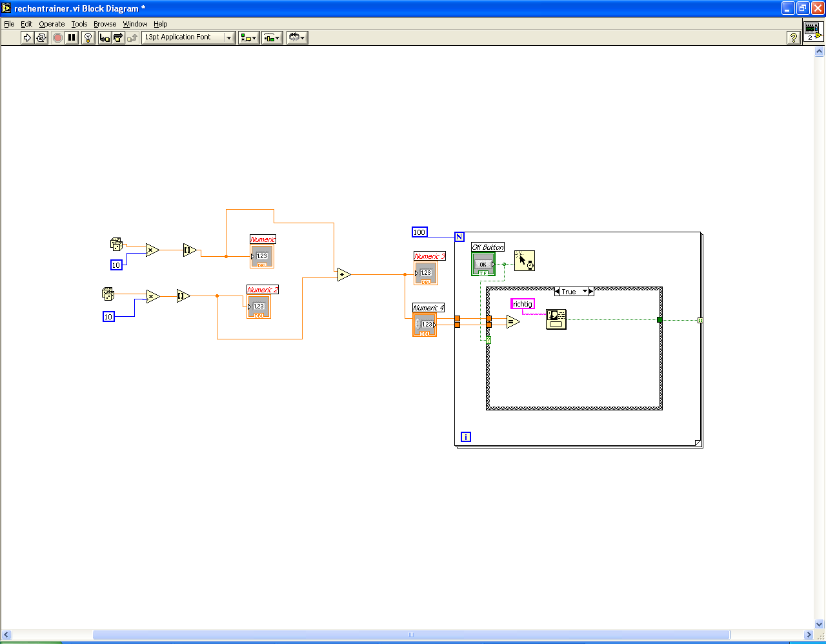
Task: Click the 'richtig' string constant
Action: pyautogui.click(x=523, y=304)
